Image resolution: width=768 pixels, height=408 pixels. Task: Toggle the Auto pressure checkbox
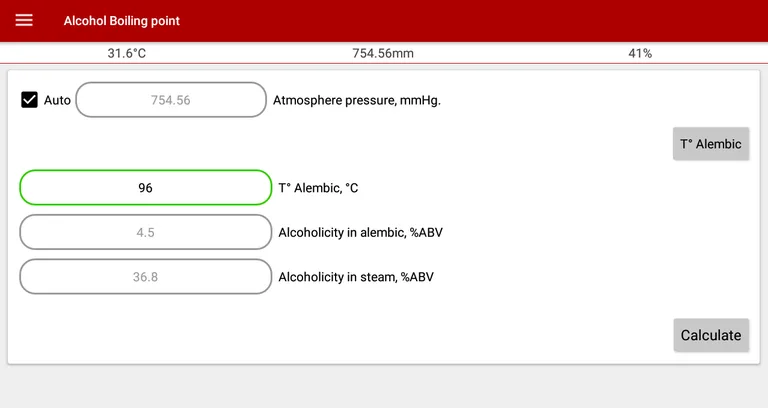30,100
